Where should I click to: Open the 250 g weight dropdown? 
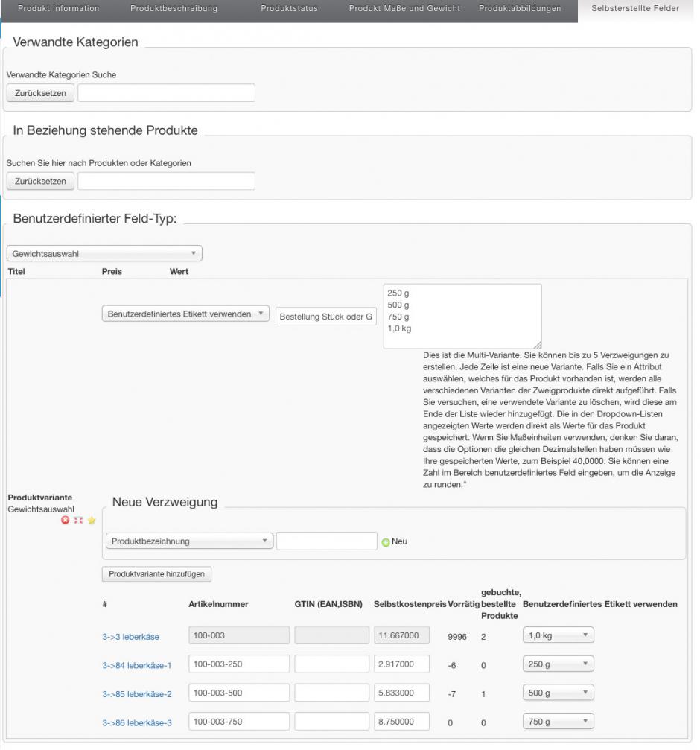[x=558, y=664]
